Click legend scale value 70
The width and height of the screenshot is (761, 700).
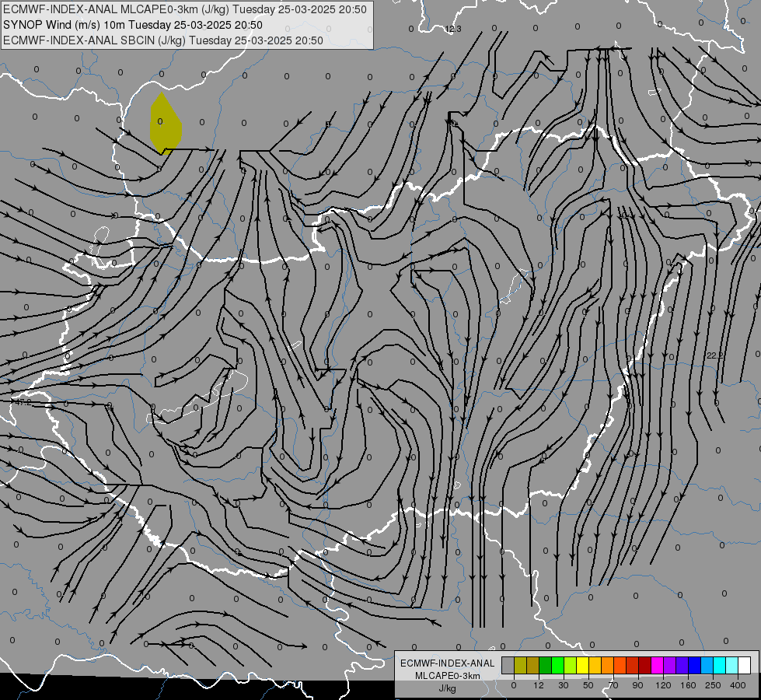(x=613, y=685)
